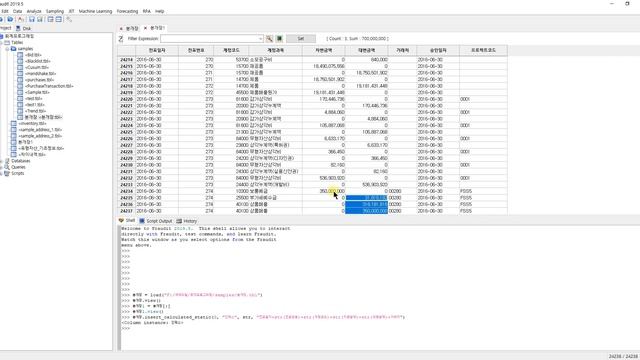The height and width of the screenshot is (360, 640).
Task: Open the Analyze menu
Action: pyautogui.click(x=34, y=11)
